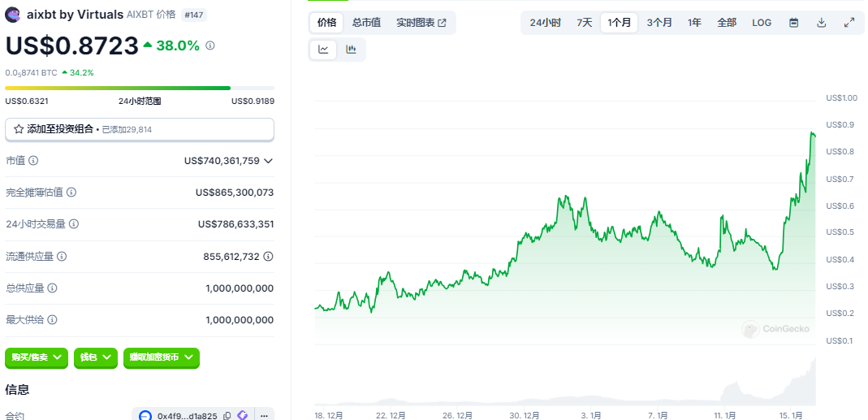The height and width of the screenshot is (420, 868).
Task: Switch to the 总市值 tab
Action: (366, 23)
